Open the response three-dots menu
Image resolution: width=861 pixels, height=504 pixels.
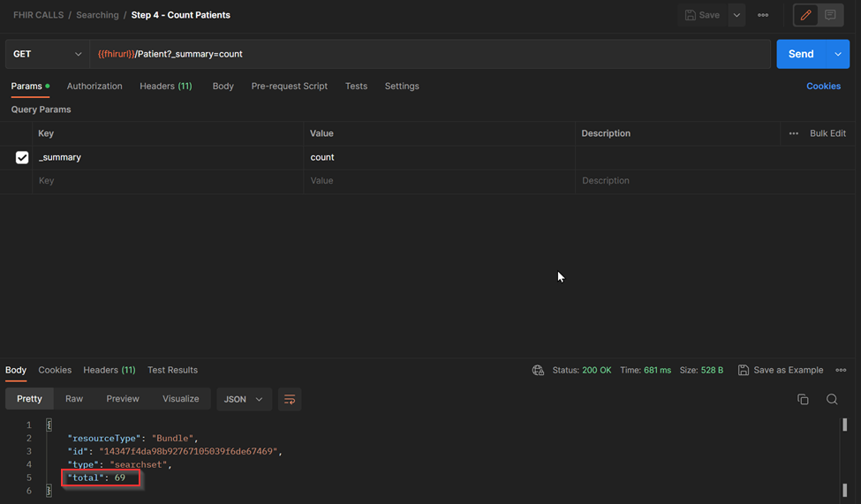pyautogui.click(x=841, y=370)
